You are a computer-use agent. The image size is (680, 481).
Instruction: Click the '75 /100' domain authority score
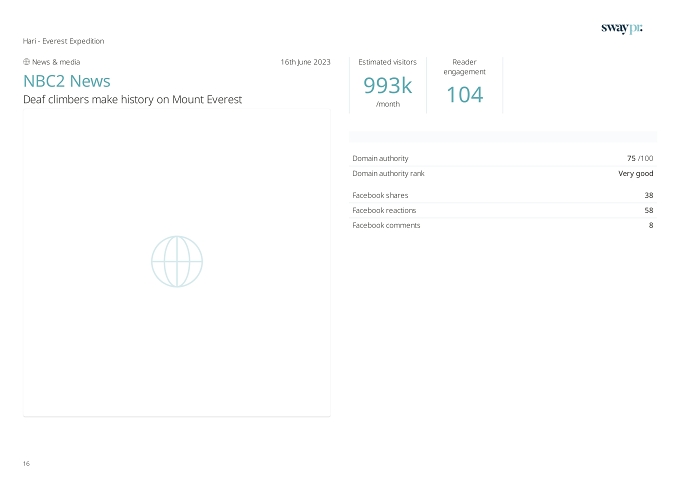640,158
